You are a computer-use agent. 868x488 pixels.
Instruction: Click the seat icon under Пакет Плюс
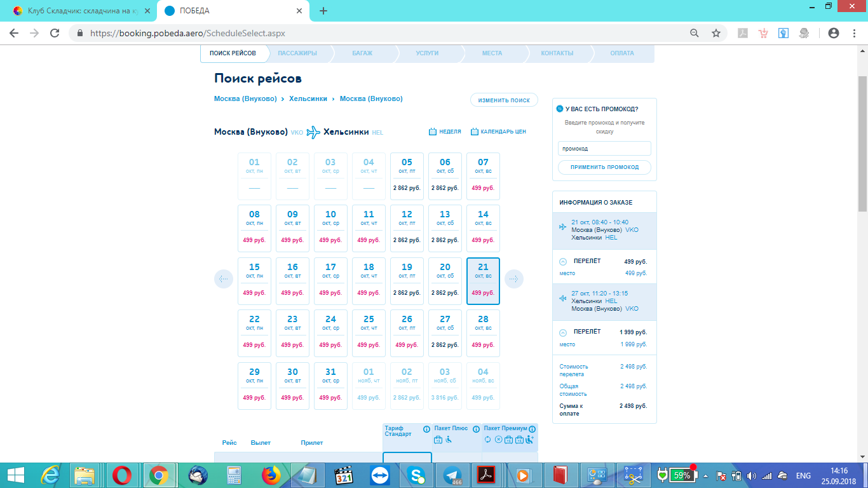(448, 440)
